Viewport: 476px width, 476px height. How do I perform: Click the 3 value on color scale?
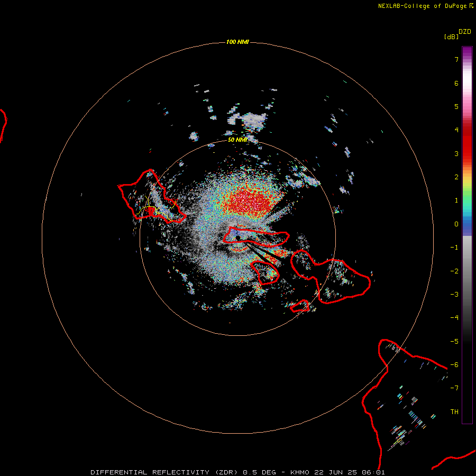tap(456, 153)
